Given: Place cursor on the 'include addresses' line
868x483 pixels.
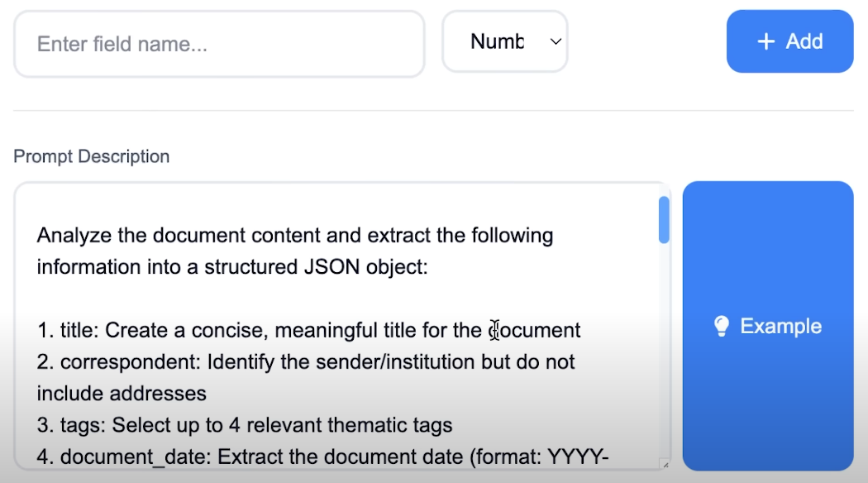Looking at the screenshot, I should 122,394.
